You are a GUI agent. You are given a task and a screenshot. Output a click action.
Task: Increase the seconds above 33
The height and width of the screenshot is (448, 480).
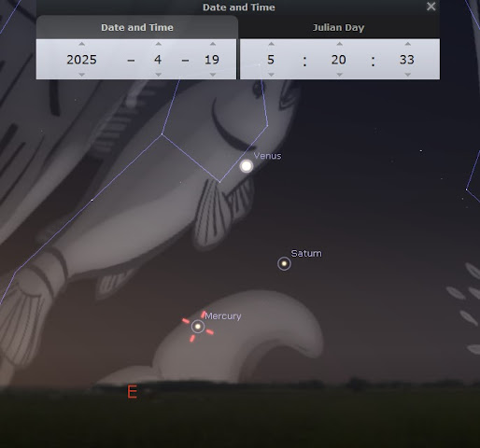pyautogui.click(x=407, y=44)
